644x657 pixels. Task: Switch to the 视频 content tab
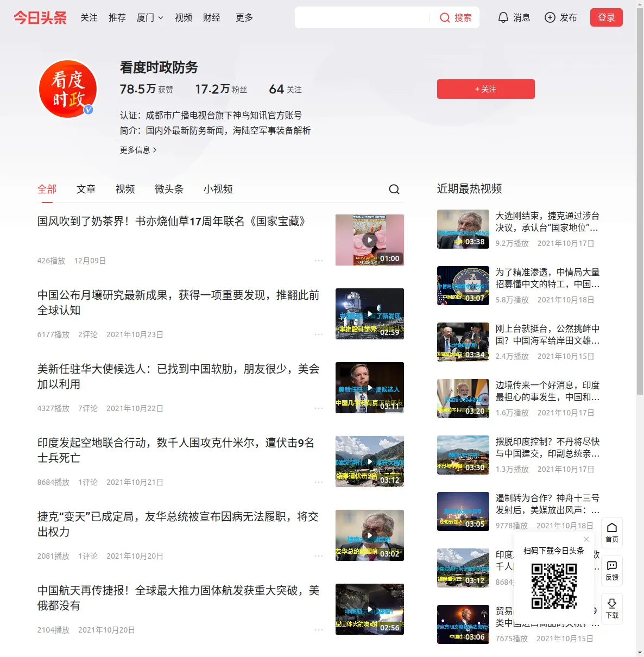pos(125,189)
